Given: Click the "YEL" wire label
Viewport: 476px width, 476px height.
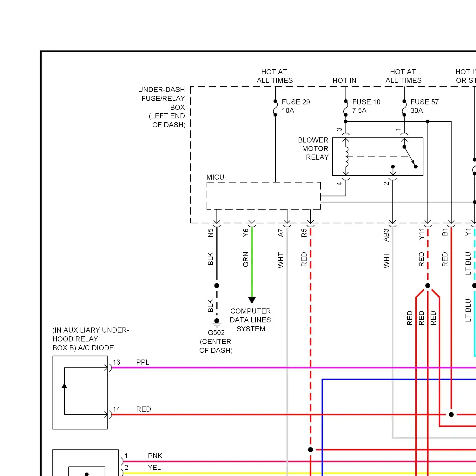Looking at the screenshot, I should 154,467.
